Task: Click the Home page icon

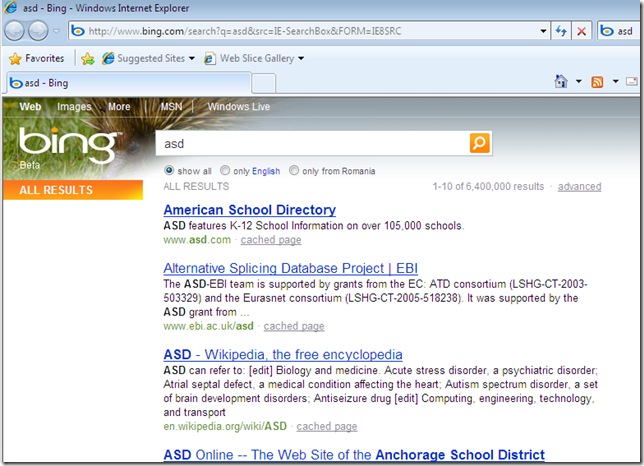Action: pyautogui.click(x=561, y=81)
